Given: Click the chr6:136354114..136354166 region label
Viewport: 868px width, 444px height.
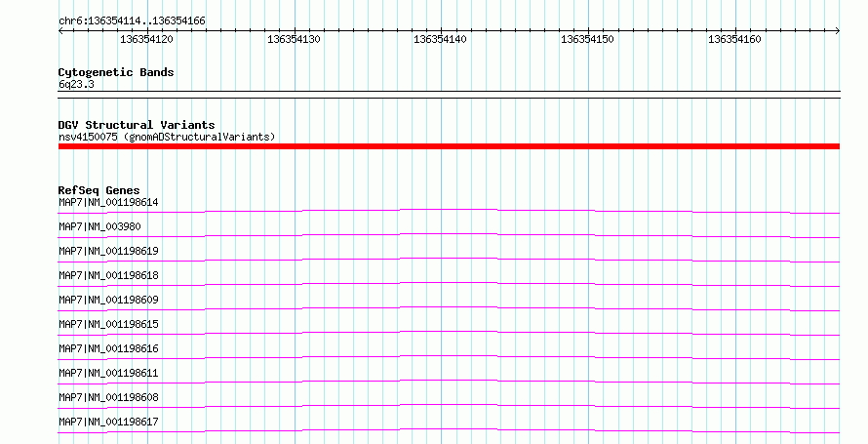Looking at the screenshot, I should coord(132,20).
